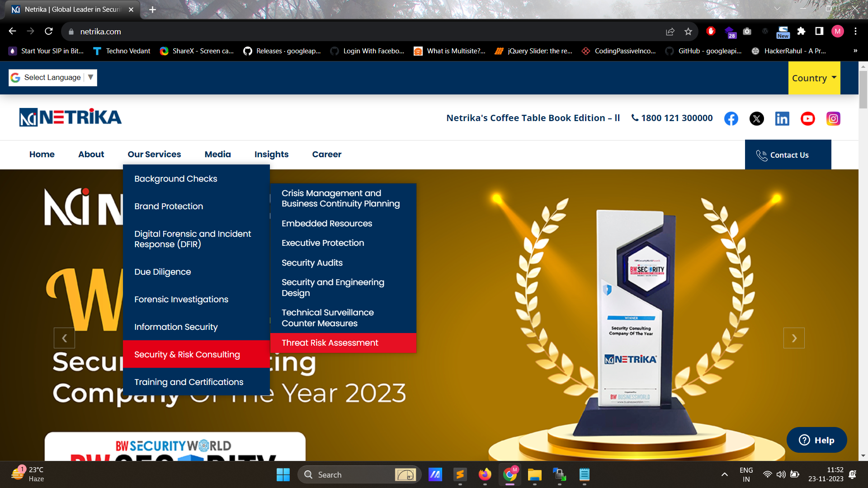Click the X (Twitter) social icon
The width and height of the screenshot is (868, 488).
756,119
